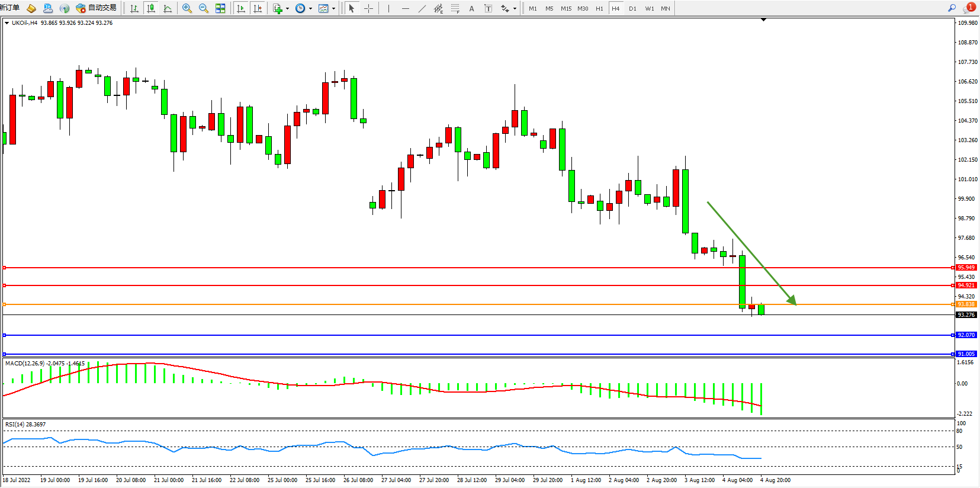This screenshot has height=488, width=980.
Task: Switch to the M15 timeframe
Action: point(566,8)
